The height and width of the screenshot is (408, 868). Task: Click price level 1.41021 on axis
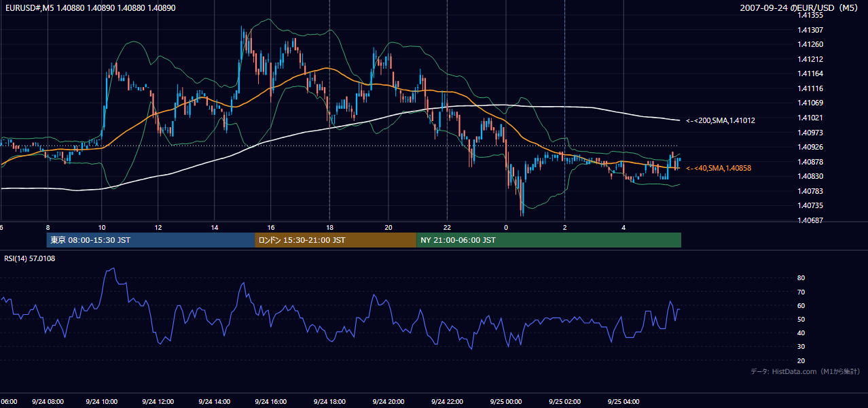coord(810,118)
